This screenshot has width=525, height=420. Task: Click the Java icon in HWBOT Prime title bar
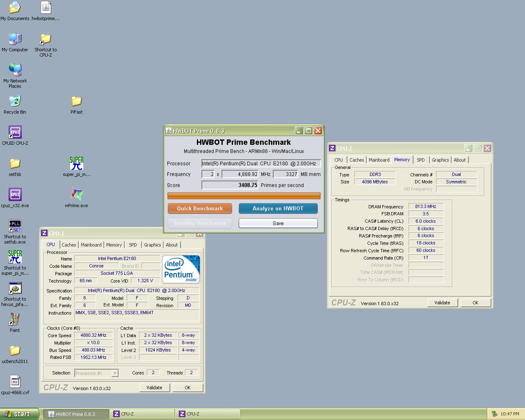point(169,131)
